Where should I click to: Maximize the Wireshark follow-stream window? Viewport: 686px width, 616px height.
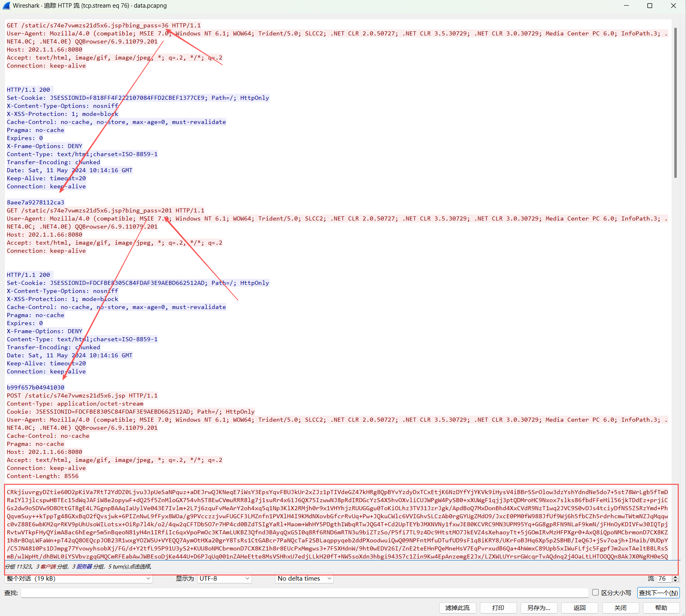[x=650, y=6]
